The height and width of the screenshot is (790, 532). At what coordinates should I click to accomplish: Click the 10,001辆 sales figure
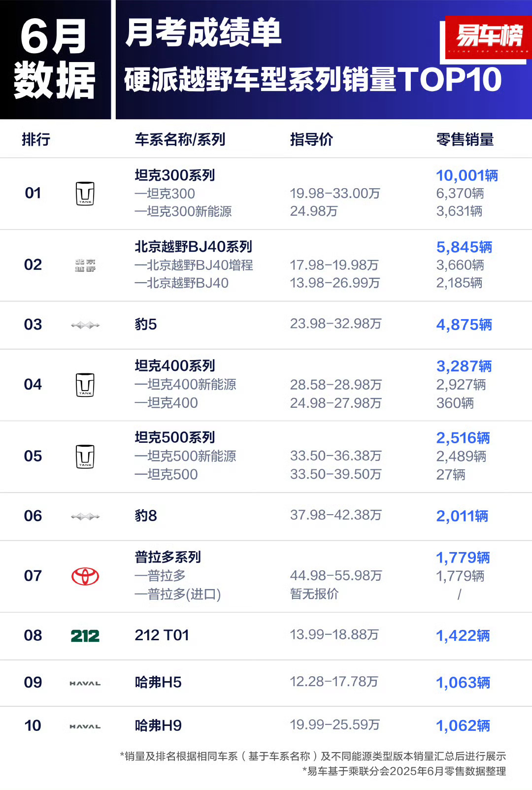coord(467,175)
